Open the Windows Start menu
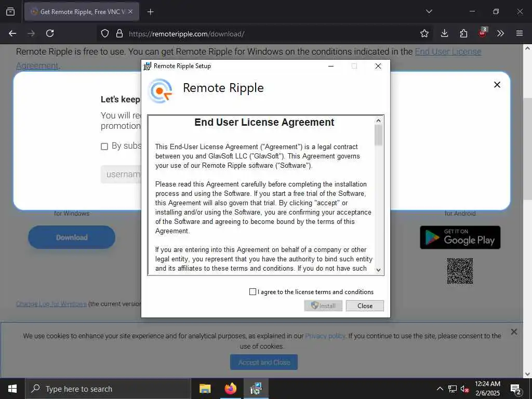 coord(12,389)
